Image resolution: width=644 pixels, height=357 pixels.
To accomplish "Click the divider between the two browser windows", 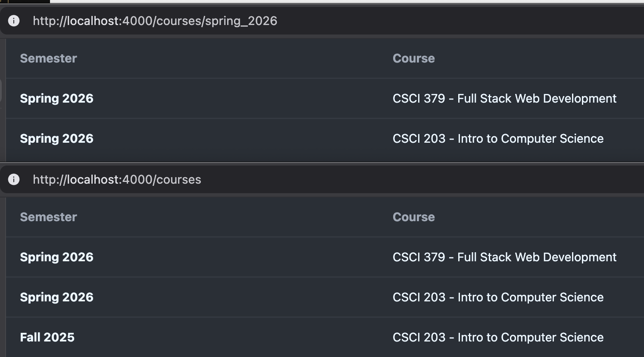I will (x=322, y=163).
